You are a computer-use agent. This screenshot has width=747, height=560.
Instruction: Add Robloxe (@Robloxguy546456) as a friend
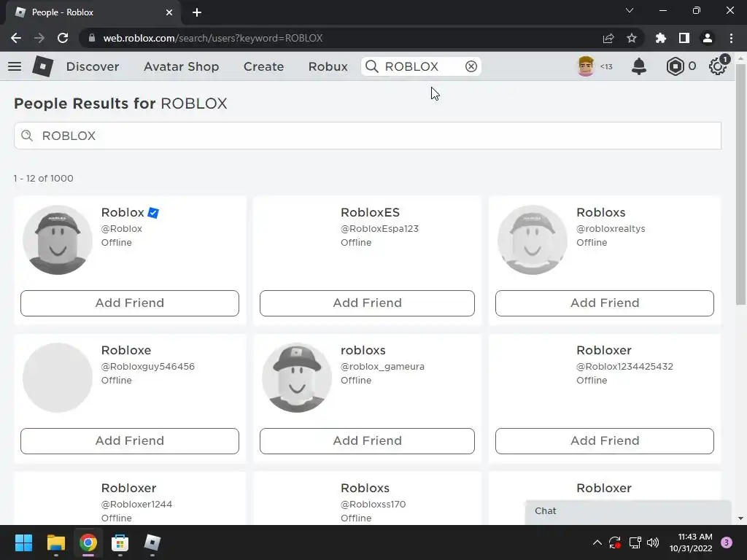click(x=130, y=440)
